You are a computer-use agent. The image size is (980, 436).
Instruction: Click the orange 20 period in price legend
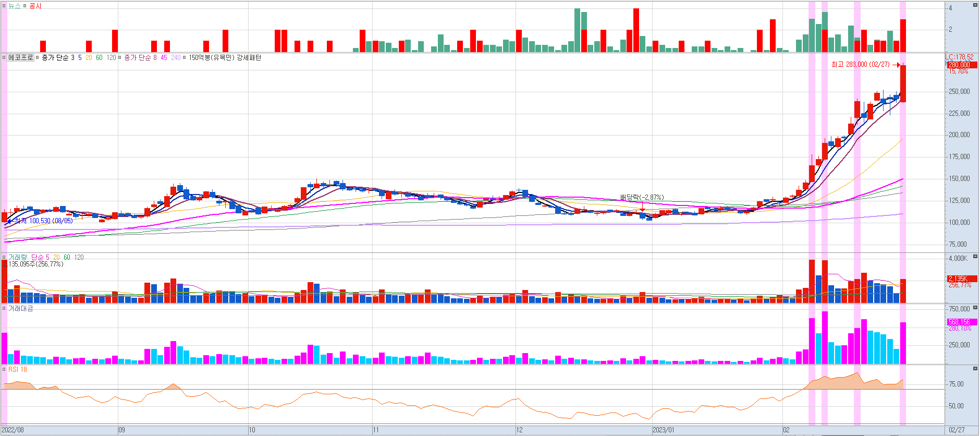tap(89, 57)
